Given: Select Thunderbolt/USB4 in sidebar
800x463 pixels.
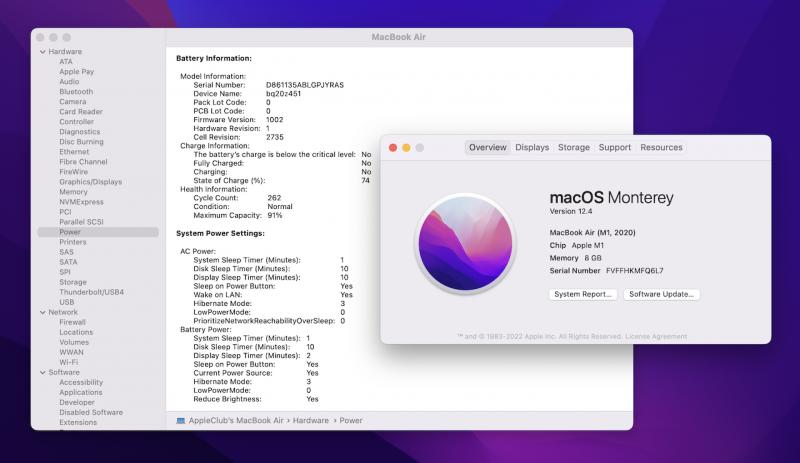Looking at the screenshot, I should pyautogui.click(x=91, y=292).
